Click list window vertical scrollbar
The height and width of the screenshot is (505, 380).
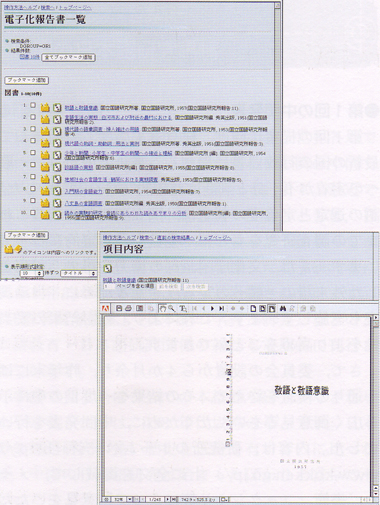[x=277, y=117]
